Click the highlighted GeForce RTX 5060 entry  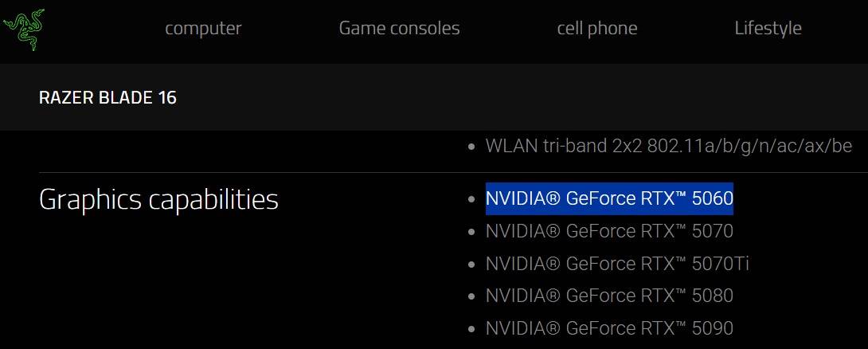[609, 199]
